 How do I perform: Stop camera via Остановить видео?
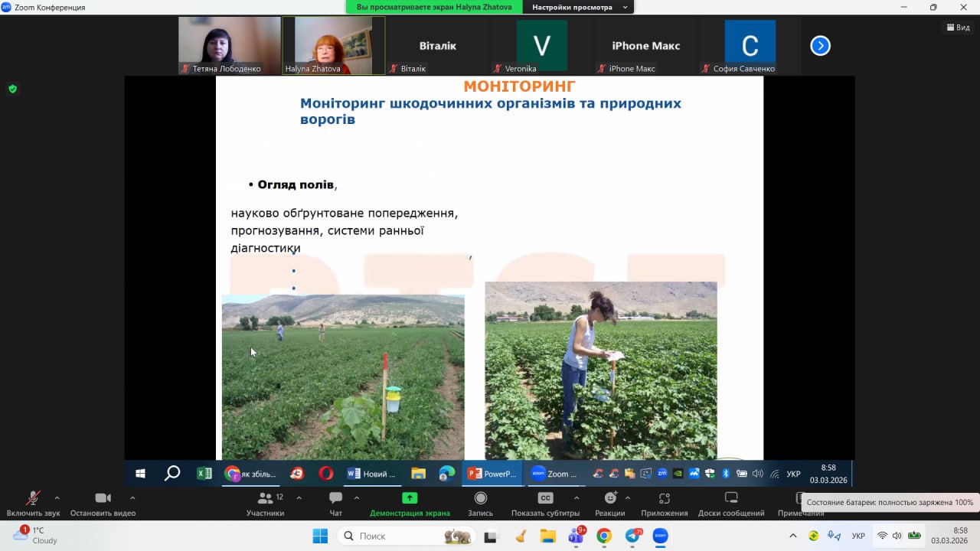[x=103, y=499]
